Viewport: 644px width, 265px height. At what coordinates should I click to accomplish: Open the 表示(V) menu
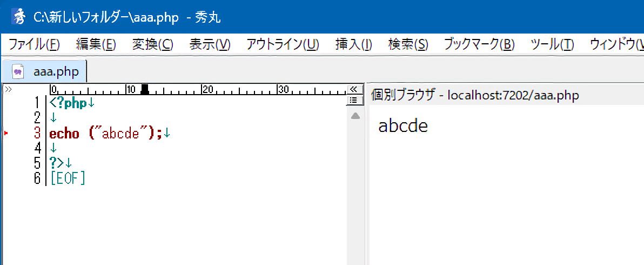(210, 44)
